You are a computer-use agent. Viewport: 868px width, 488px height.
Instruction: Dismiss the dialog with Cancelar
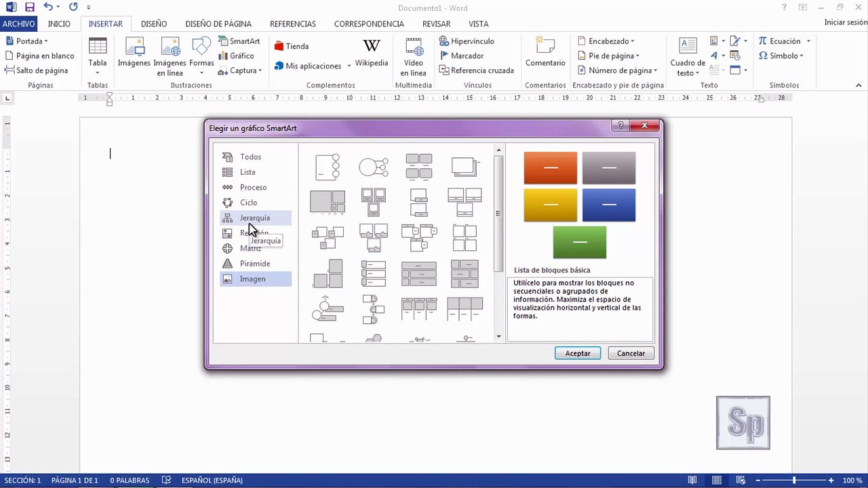tap(631, 353)
